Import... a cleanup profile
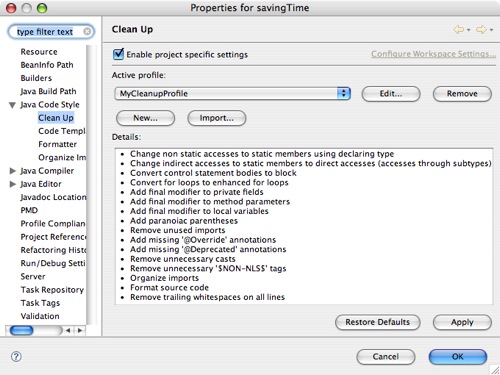The image size is (500, 375). [x=217, y=118]
